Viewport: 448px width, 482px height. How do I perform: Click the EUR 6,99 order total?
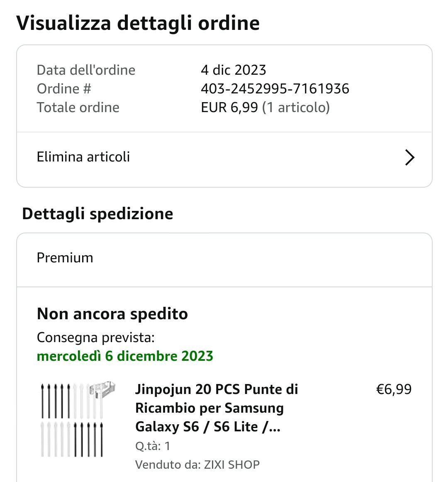tap(229, 108)
